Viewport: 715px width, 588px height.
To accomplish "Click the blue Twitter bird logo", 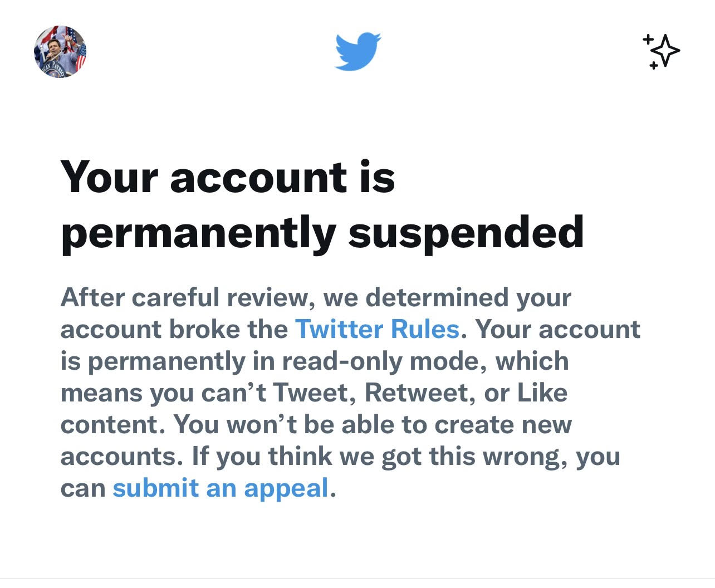I will pyautogui.click(x=357, y=51).
